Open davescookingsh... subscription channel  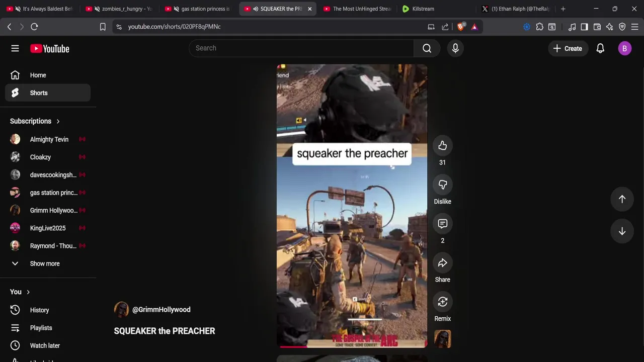pyautogui.click(x=48, y=175)
